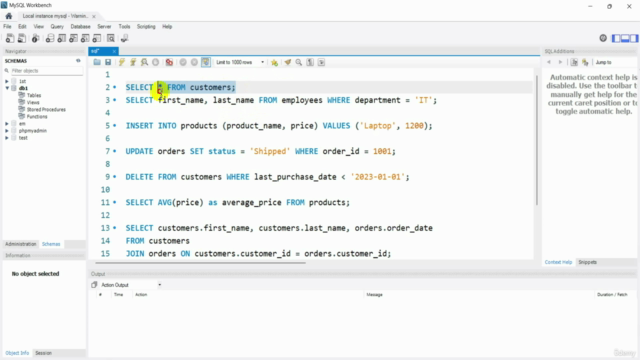
Task: Create a new function icon
Action: 97,38
